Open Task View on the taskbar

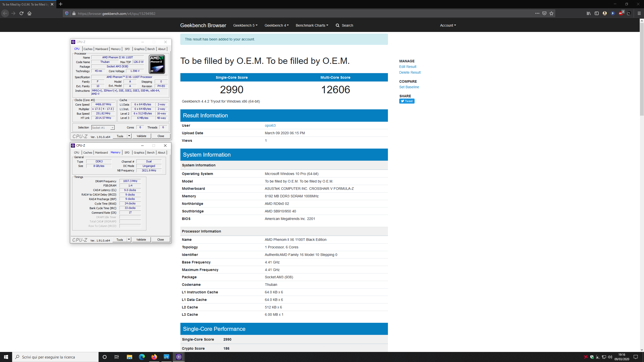(x=117, y=357)
